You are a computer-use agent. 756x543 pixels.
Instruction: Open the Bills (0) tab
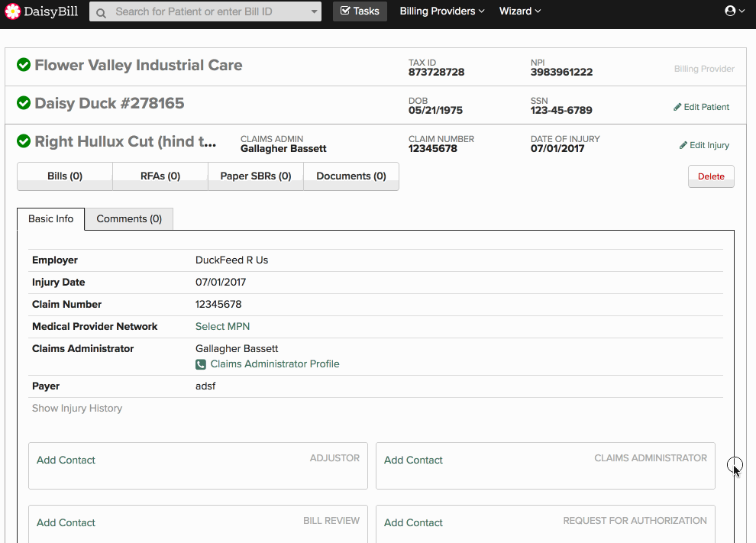(65, 176)
